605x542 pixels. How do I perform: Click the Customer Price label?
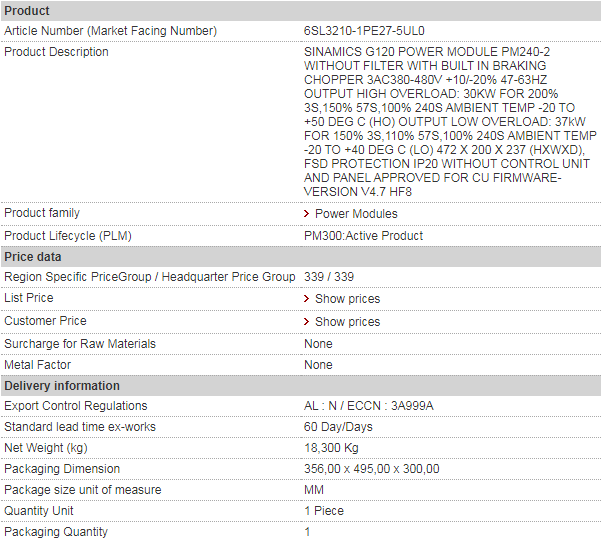45,321
